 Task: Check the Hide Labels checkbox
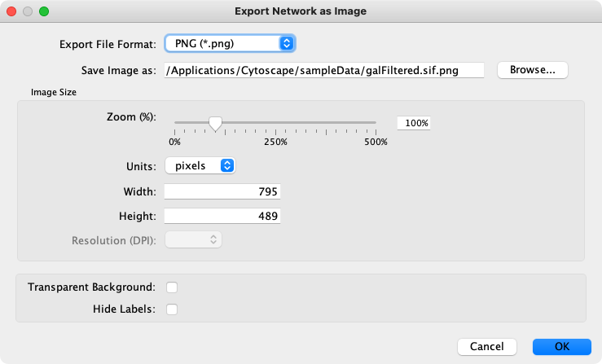172,309
